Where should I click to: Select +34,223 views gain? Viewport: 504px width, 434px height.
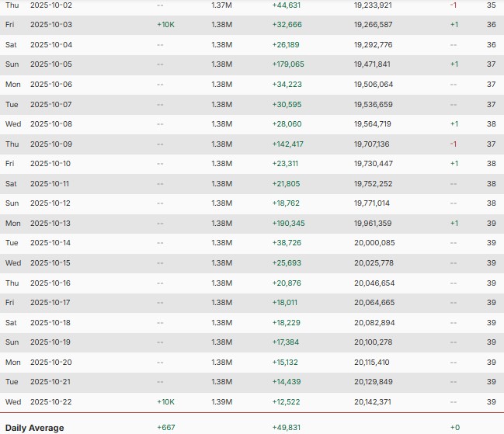pos(287,85)
